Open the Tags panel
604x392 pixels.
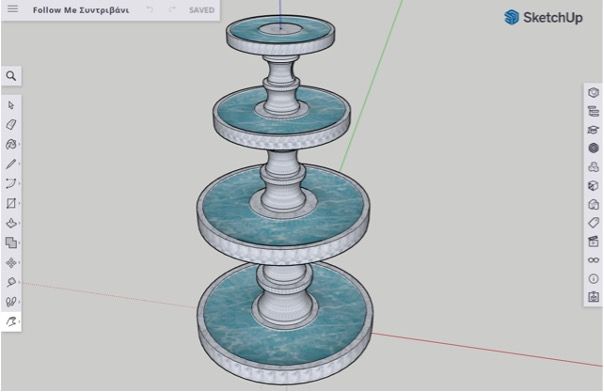click(594, 223)
